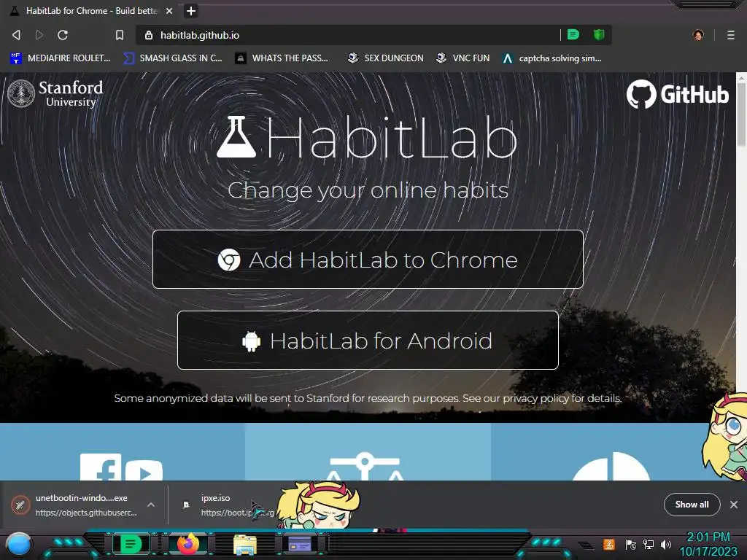Click Show all downloads button

click(692, 505)
